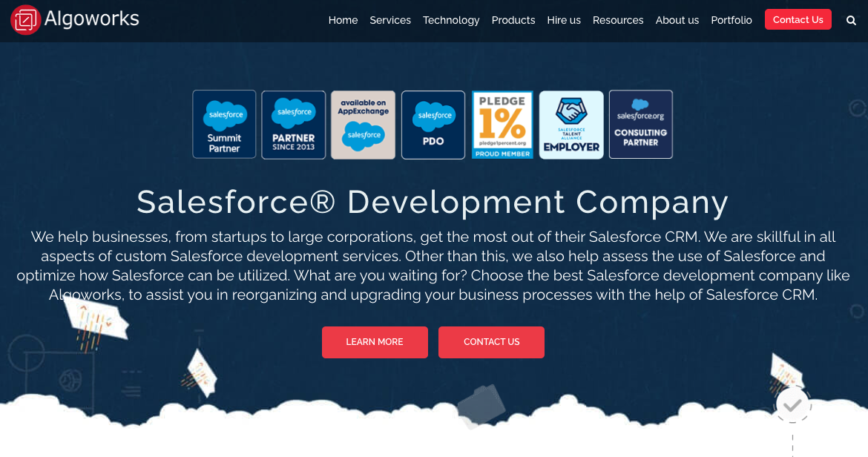Click the CONTACT US hero button
The height and width of the screenshot is (457, 868).
tap(492, 342)
